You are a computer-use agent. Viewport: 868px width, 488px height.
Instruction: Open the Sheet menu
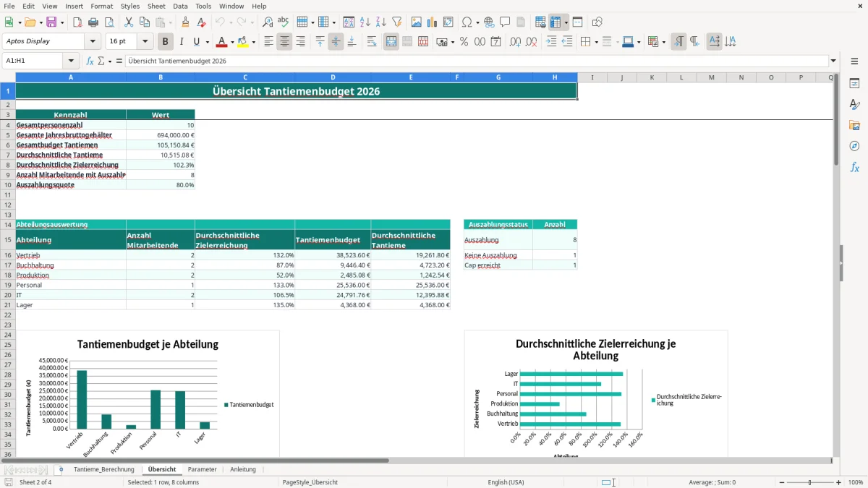[x=156, y=6]
